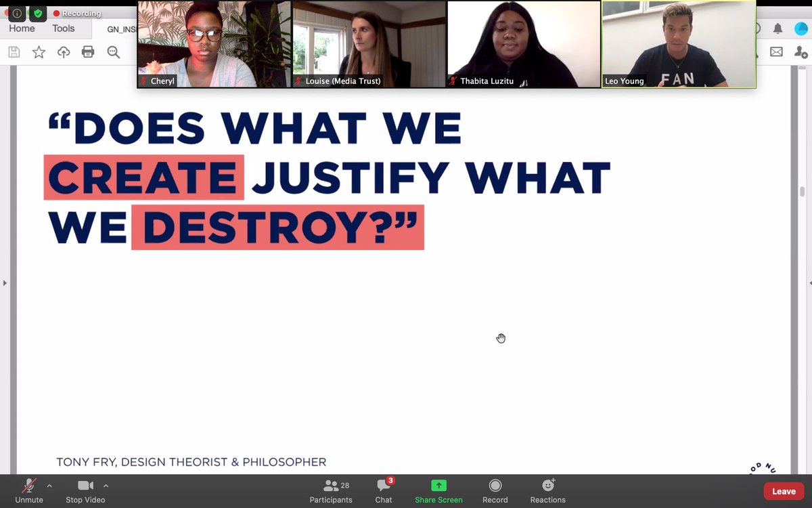The width and height of the screenshot is (812, 508).
Task: Open the Participants panel
Action: tap(331, 490)
